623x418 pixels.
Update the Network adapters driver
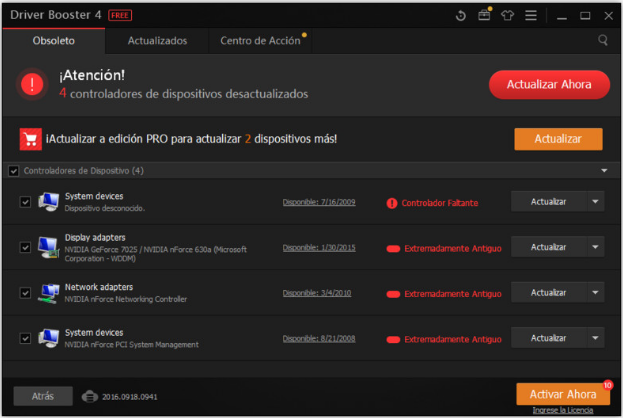(549, 292)
